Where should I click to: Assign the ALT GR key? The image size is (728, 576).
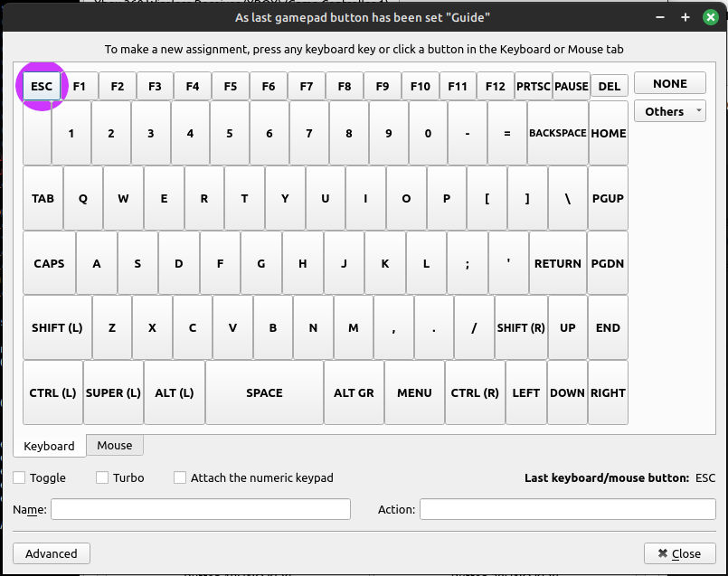pos(354,392)
